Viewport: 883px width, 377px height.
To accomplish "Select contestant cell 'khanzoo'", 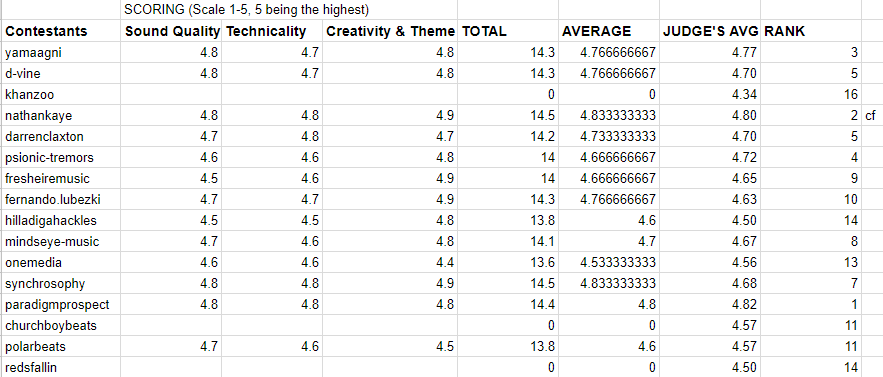I will 61,95.
